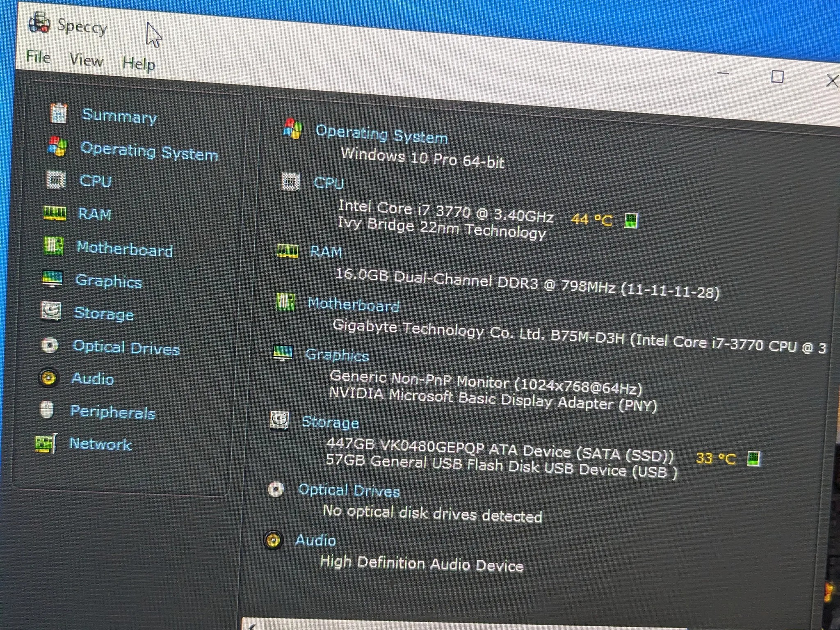Image resolution: width=840 pixels, height=630 pixels.
Task: Maximize the Speccy window
Action: point(778,77)
